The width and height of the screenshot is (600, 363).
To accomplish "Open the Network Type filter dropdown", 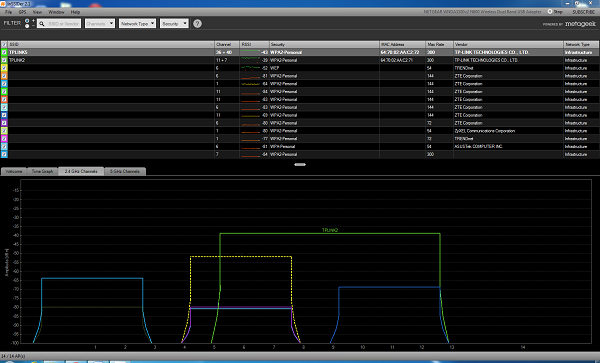I will pos(137,24).
